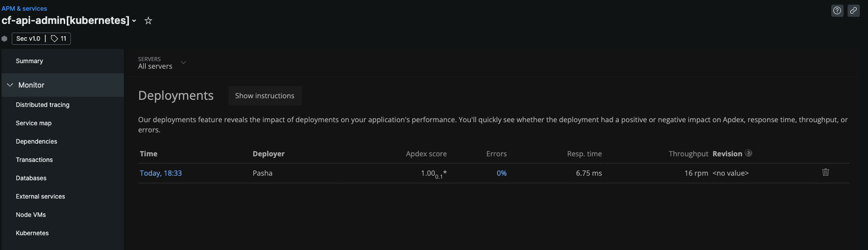The width and height of the screenshot is (868, 250).
Task: Copy permalink using the link icon
Action: point(854,11)
